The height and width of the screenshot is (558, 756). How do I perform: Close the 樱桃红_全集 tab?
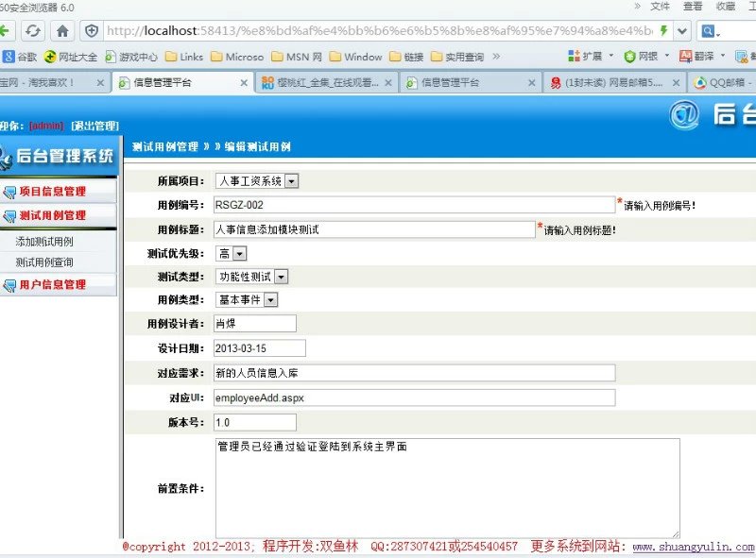tap(388, 83)
